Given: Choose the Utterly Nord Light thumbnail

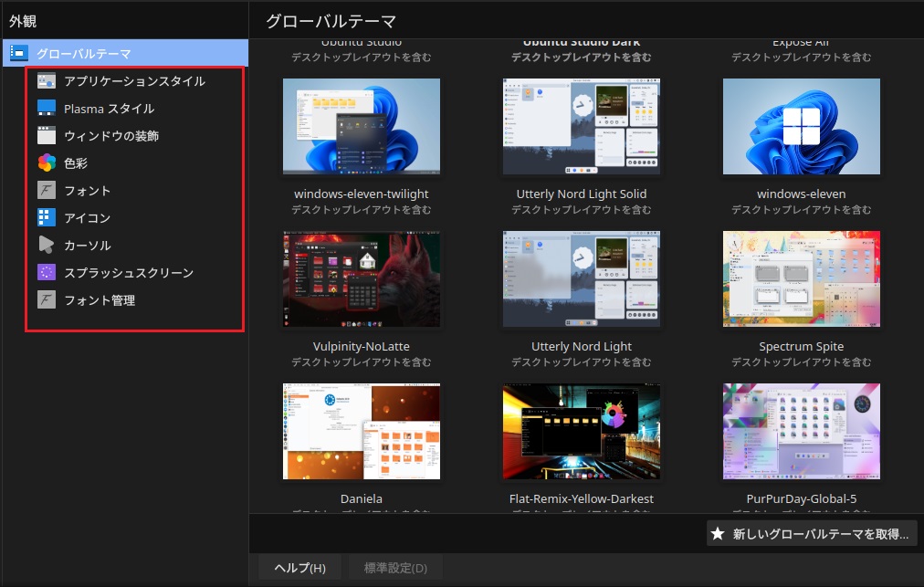Looking at the screenshot, I should point(581,278).
